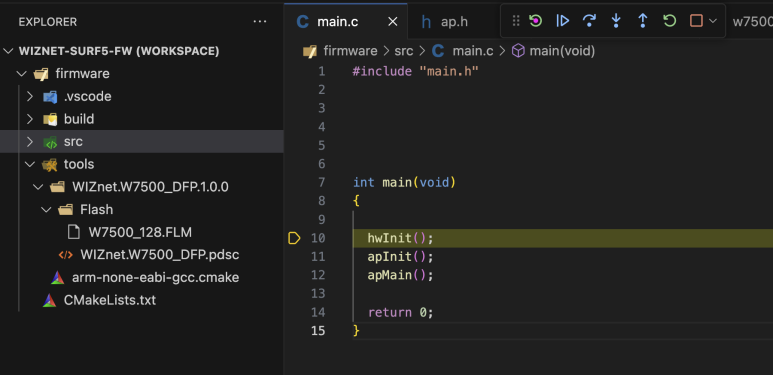Image resolution: width=773 pixels, height=375 pixels.
Task: Reset device using the green circular arrow
Action: (669, 21)
